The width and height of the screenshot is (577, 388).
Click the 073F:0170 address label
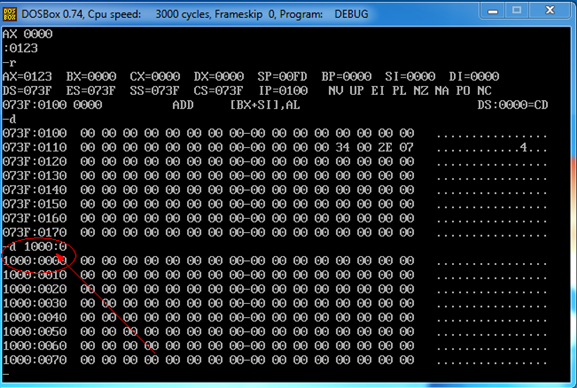pos(35,233)
